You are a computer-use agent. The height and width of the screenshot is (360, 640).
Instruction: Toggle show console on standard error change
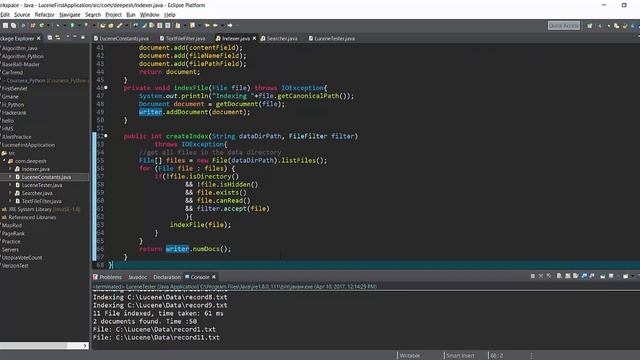click(592, 276)
